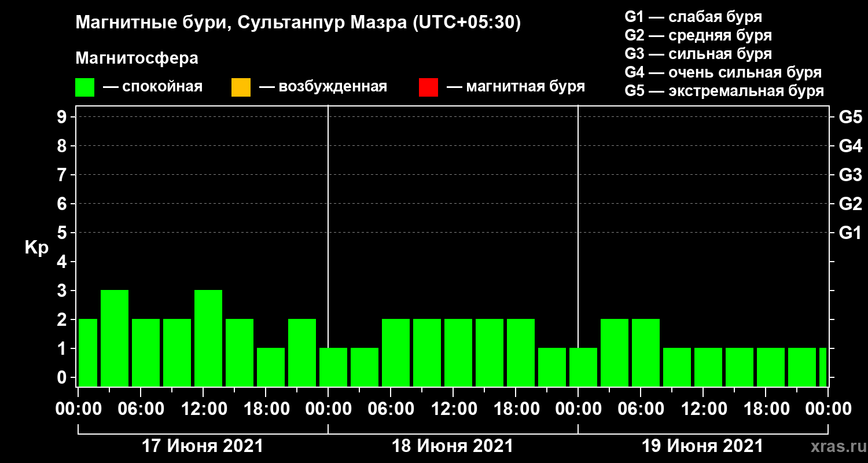Screen dimensions: 868x463
Task: Click the '— возбужденная' legend label
Action: [x=323, y=87]
